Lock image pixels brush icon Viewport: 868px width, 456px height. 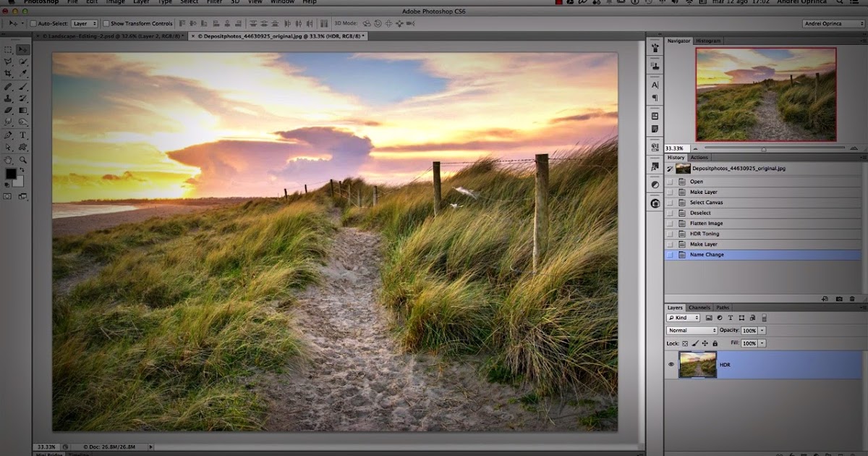tap(695, 343)
